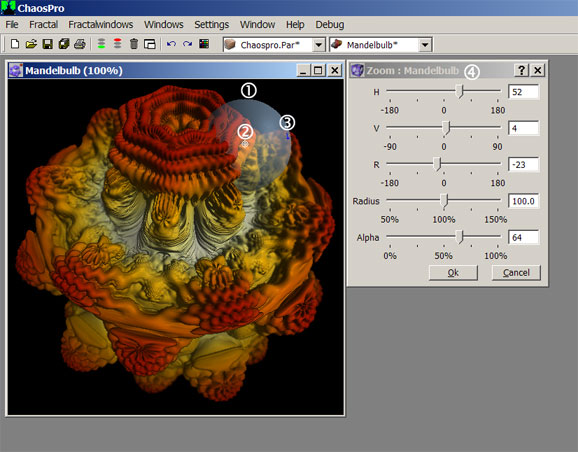The width and height of the screenshot is (578, 452).
Task: Open the color palette grid icon
Action: tap(204, 44)
